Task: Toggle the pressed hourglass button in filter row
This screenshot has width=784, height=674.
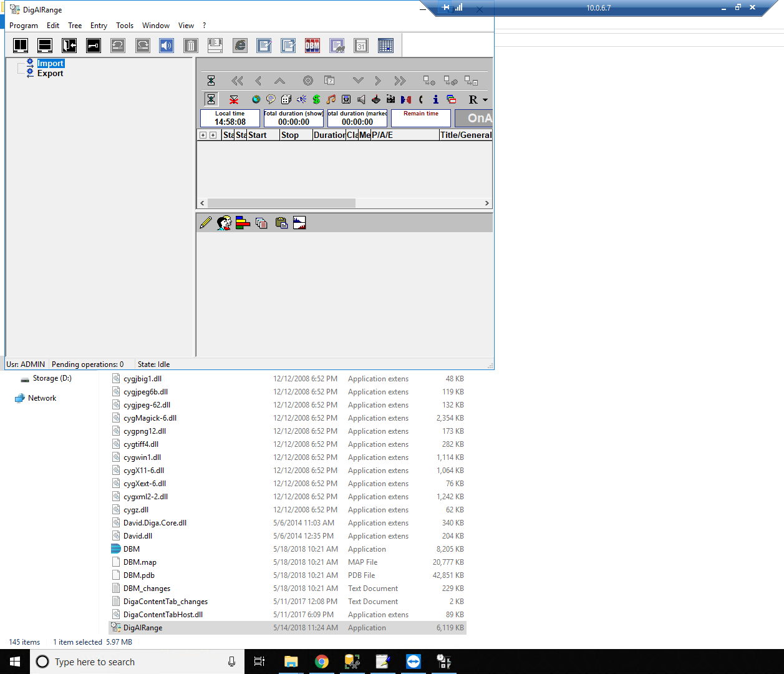Action: tap(211, 99)
